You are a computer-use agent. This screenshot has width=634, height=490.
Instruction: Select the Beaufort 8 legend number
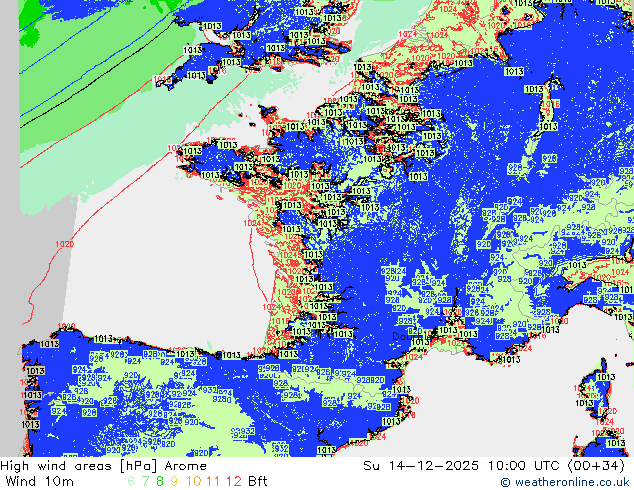[160, 482]
